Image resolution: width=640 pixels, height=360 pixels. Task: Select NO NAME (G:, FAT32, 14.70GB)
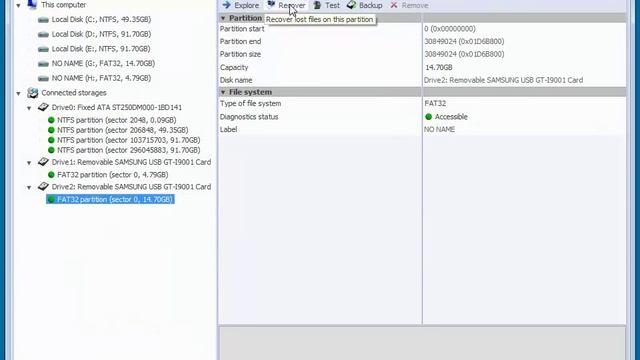point(103,63)
